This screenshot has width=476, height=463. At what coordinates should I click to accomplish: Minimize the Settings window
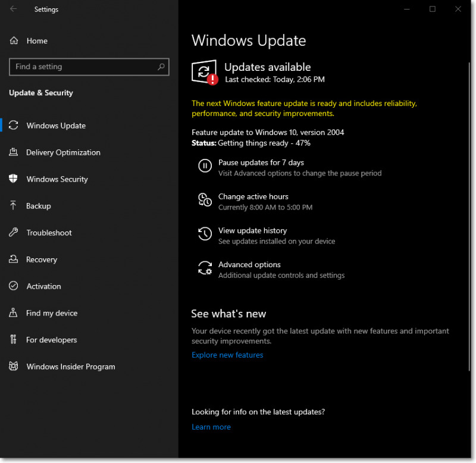pos(407,9)
